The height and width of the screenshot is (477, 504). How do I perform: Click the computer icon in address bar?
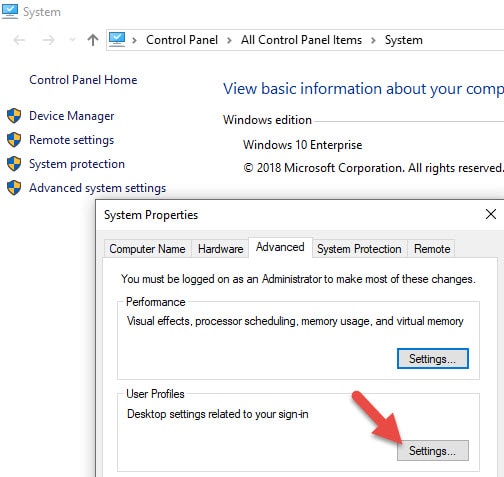pyautogui.click(x=117, y=40)
